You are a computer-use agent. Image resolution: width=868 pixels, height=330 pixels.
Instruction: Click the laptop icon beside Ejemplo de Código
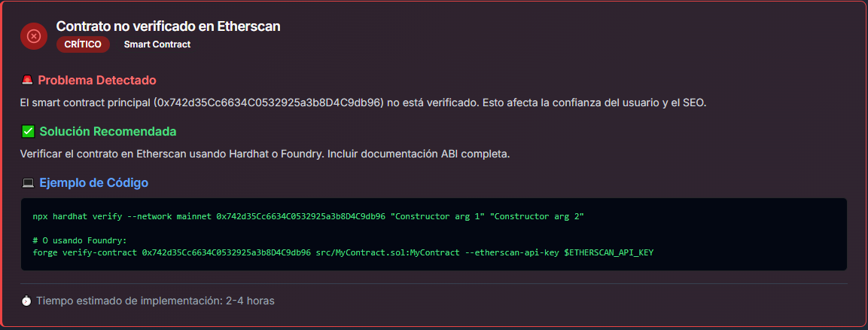pyautogui.click(x=27, y=183)
